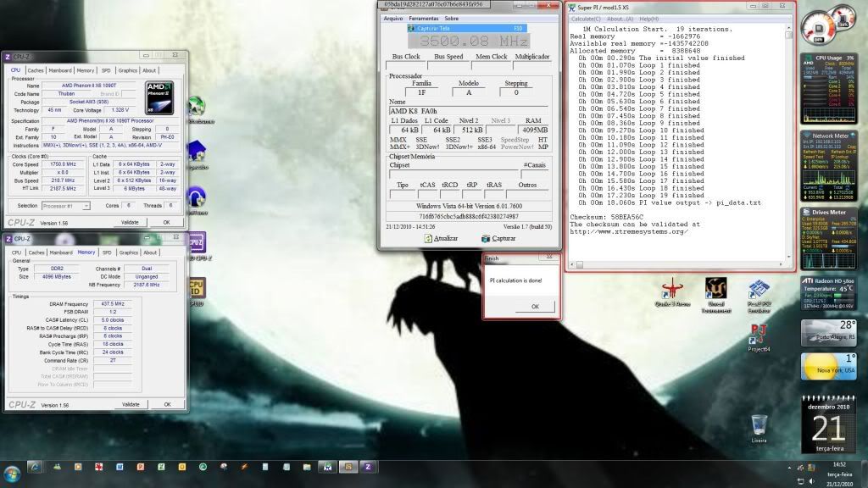The width and height of the screenshot is (868, 488).
Task: Confirm OK in the PI calculation done dialog
Action: pos(535,307)
